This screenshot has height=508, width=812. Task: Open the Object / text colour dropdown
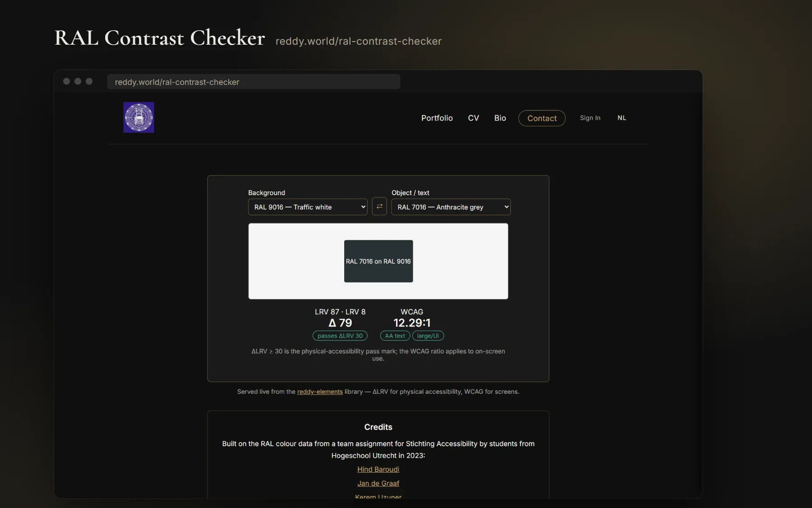coord(451,207)
